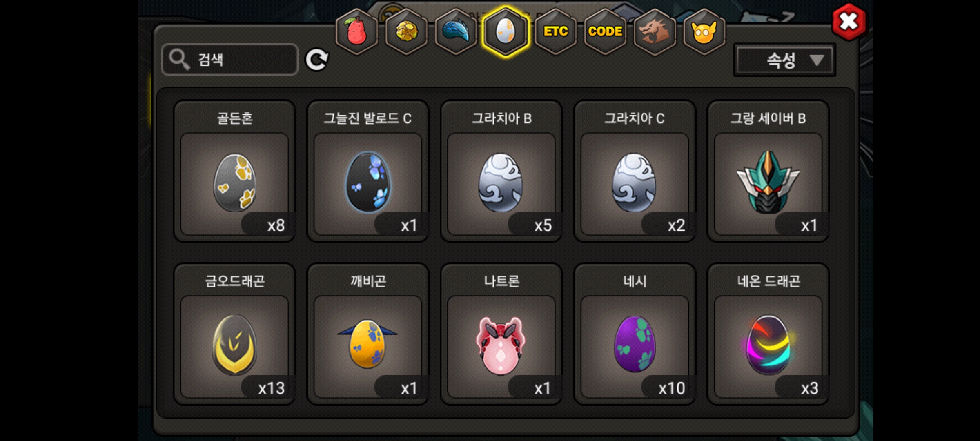Select the 골든혼 egg item
The height and width of the screenshot is (441, 980).
(x=235, y=171)
